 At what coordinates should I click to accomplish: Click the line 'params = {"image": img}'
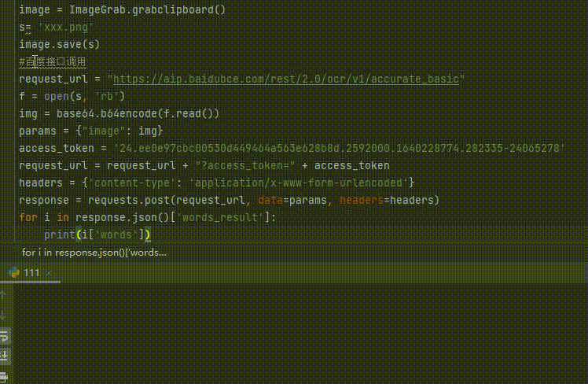click(x=90, y=131)
